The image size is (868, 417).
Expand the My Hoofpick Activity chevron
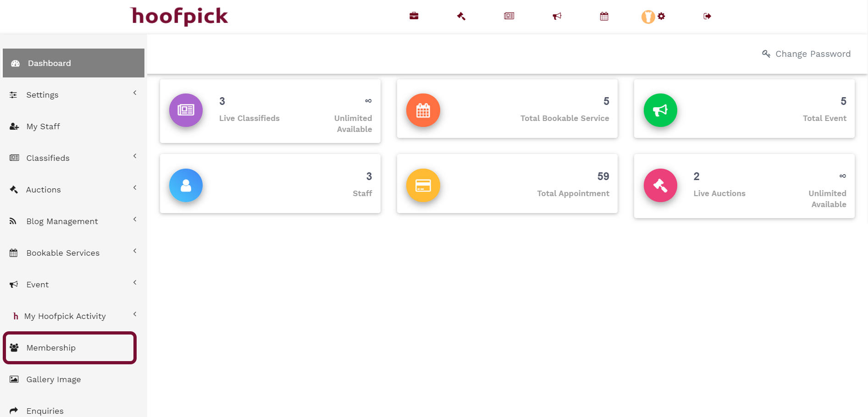click(135, 314)
